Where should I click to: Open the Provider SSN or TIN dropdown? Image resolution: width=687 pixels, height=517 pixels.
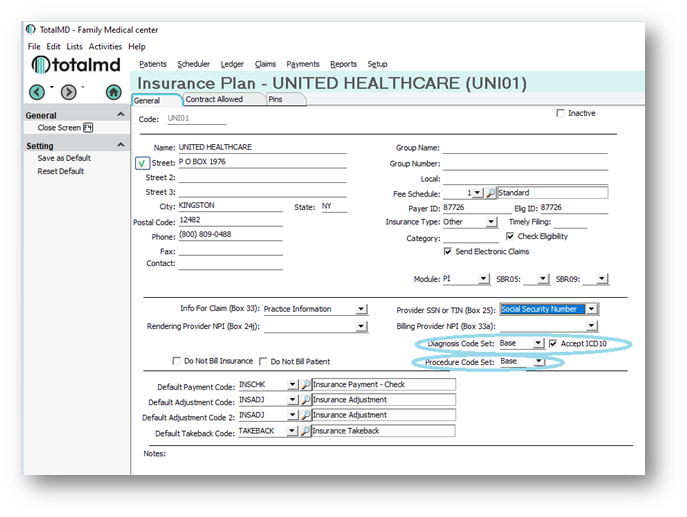pos(591,309)
